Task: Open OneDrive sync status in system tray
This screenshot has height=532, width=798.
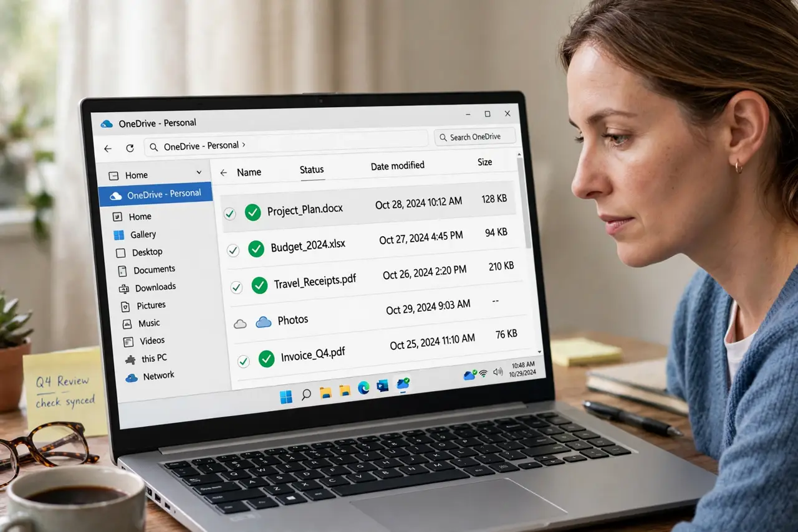Action: [470, 375]
